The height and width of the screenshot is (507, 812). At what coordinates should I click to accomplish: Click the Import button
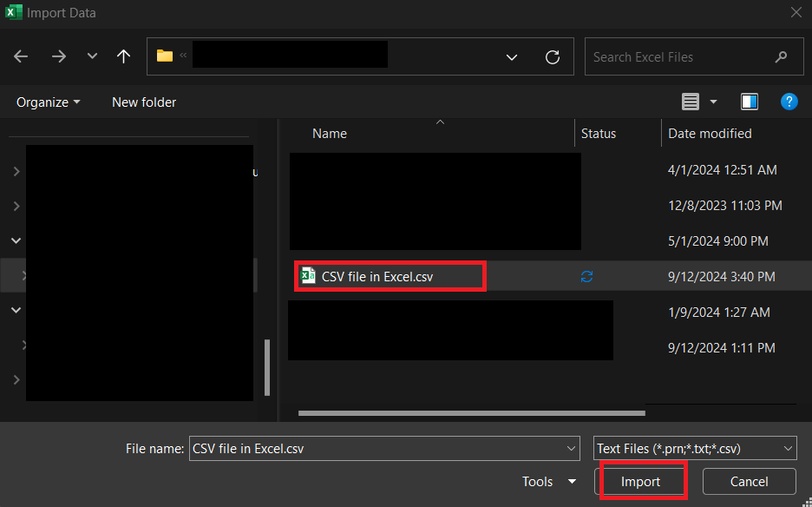pos(640,482)
